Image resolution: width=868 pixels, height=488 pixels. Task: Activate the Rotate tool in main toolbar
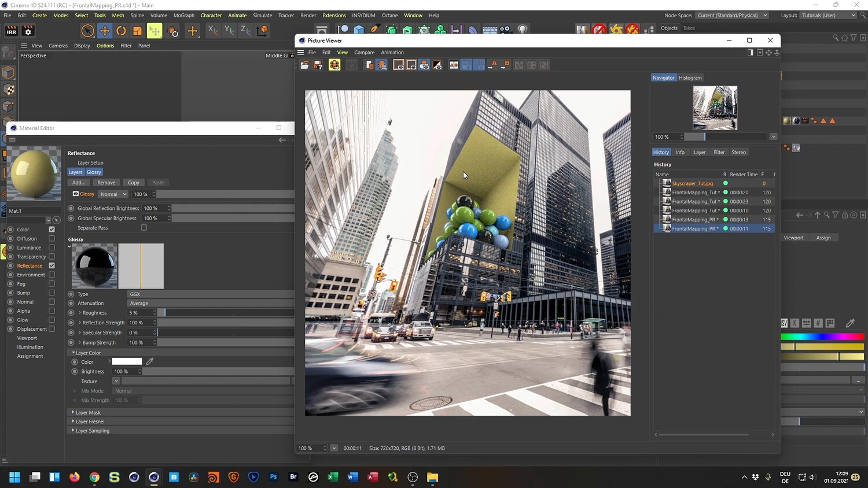tap(121, 31)
